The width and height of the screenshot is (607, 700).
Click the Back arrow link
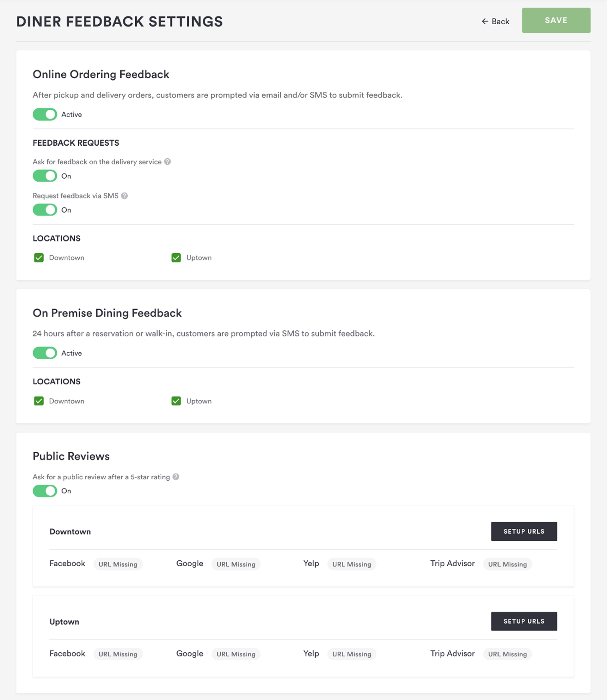point(495,21)
